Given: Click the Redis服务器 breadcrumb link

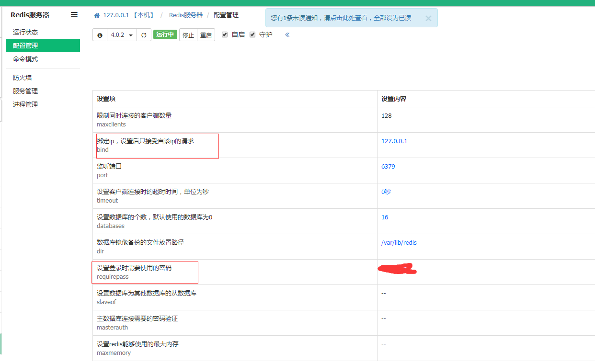Looking at the screenshot, I should pyautogui.click(x=186, y=15).
